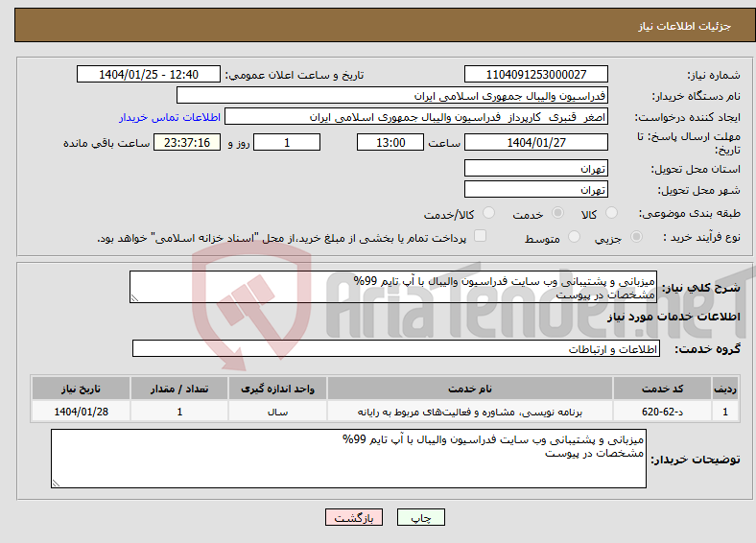Click the تاریخ و ساعت اعلان عمومی label
Screen dimensions: 756x543
coord(295,75)
